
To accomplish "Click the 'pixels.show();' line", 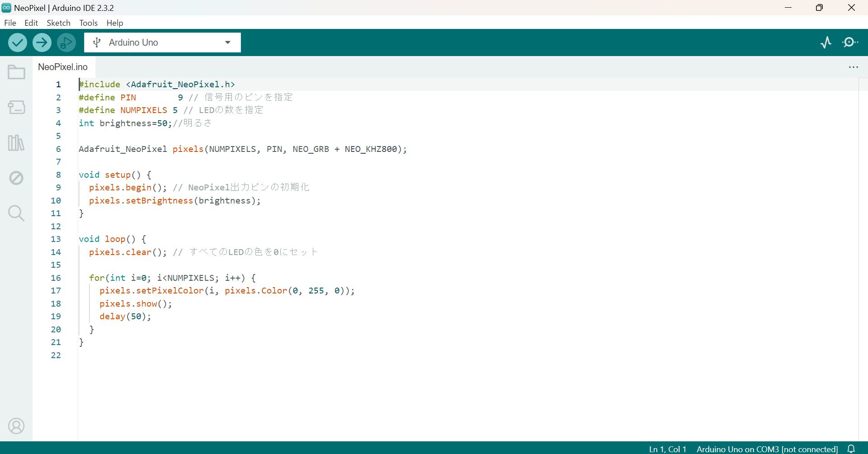I will tap(136, 303).
